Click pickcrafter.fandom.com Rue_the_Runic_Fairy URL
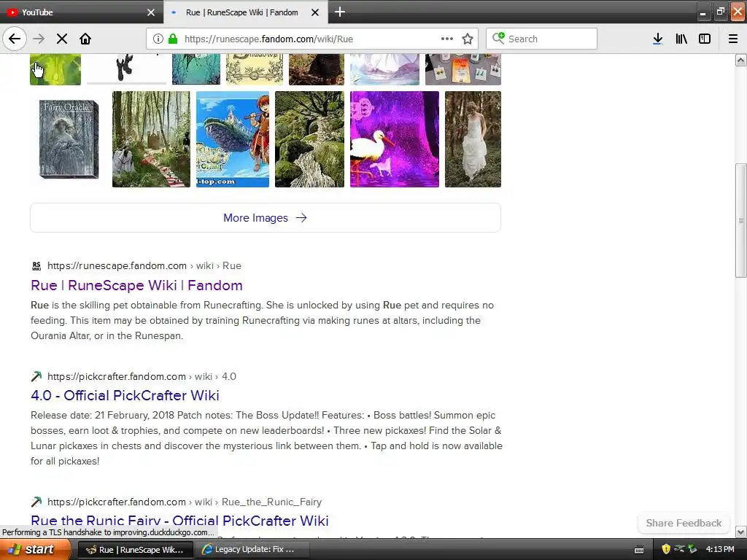Image resolution: width=747 pixels, height=560 pixels. click(185, 502)
